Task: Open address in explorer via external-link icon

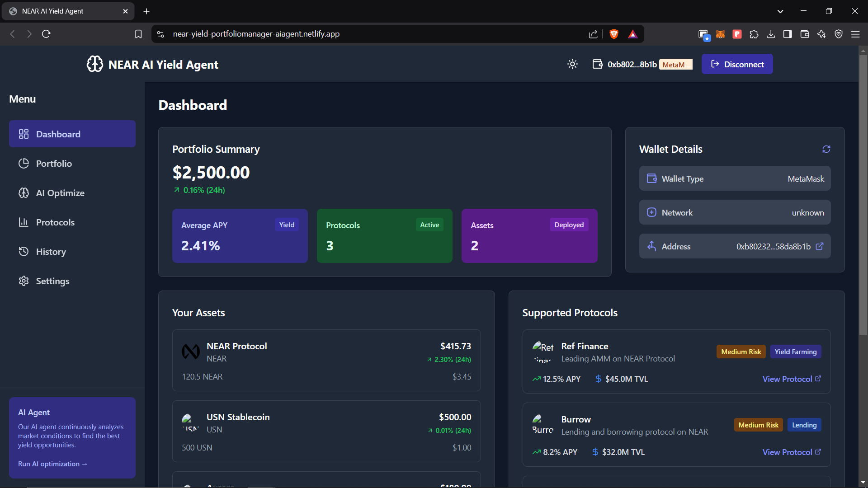Action: (819, 246)
